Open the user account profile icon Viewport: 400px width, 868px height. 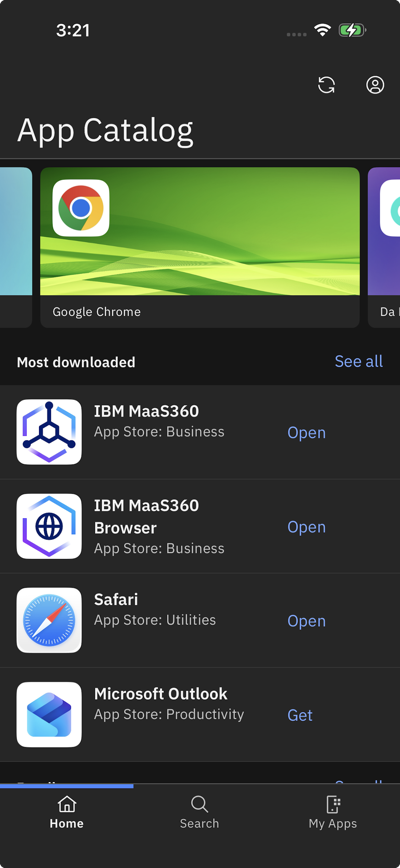point(375,85)
